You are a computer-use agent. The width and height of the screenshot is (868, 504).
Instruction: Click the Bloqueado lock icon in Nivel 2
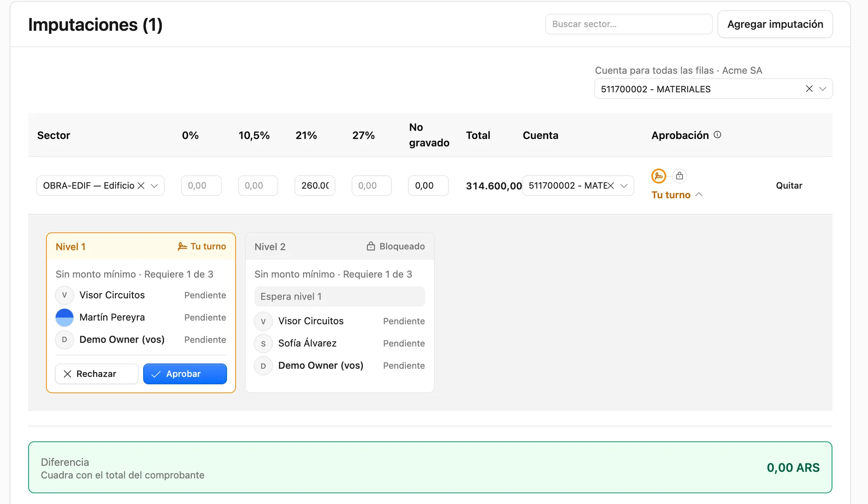[x=371, y=246]
